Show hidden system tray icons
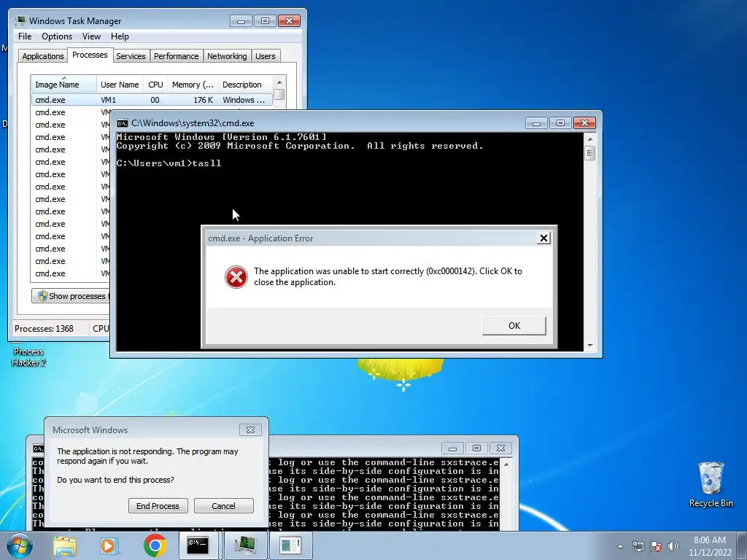The height and width of the screenshot is (560, 747). [x=620, y=546]
